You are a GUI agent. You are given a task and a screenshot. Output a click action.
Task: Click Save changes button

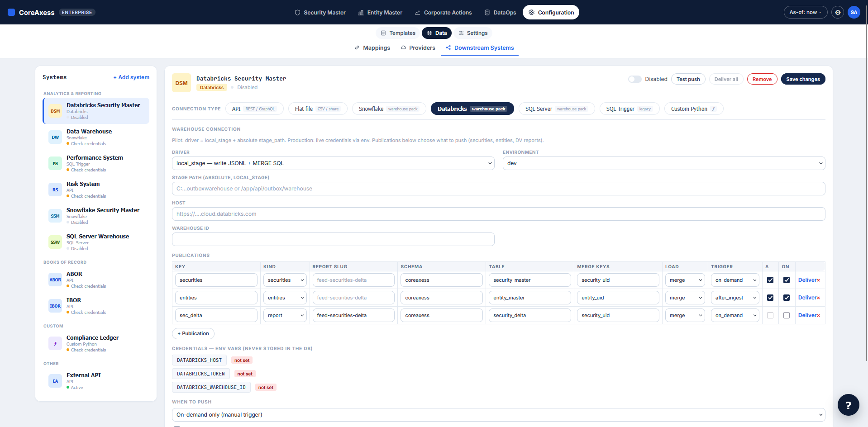(x=803, y=79)
